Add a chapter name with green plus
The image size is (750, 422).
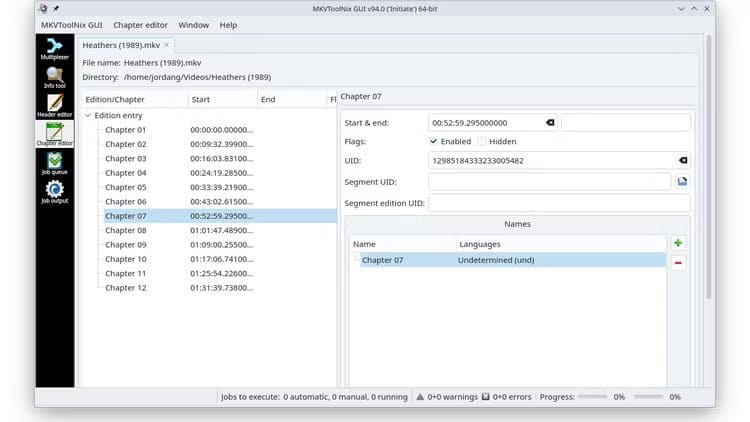[x=678, y=243]
